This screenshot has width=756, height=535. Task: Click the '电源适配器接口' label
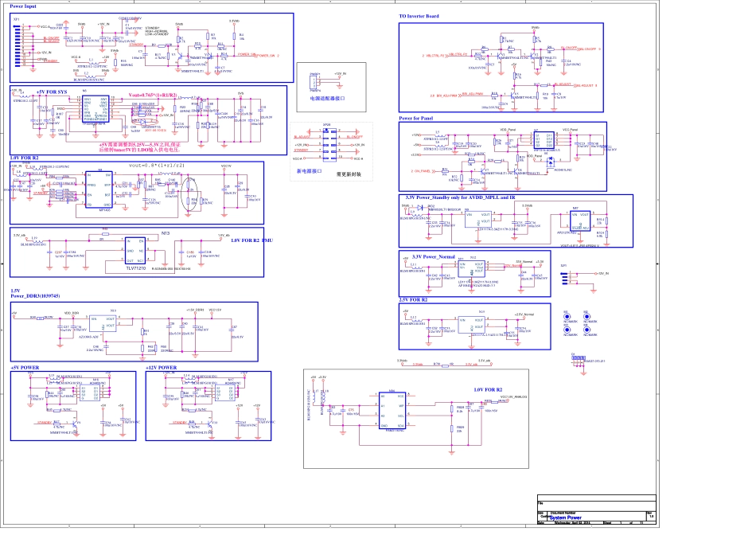click(327, 98)
